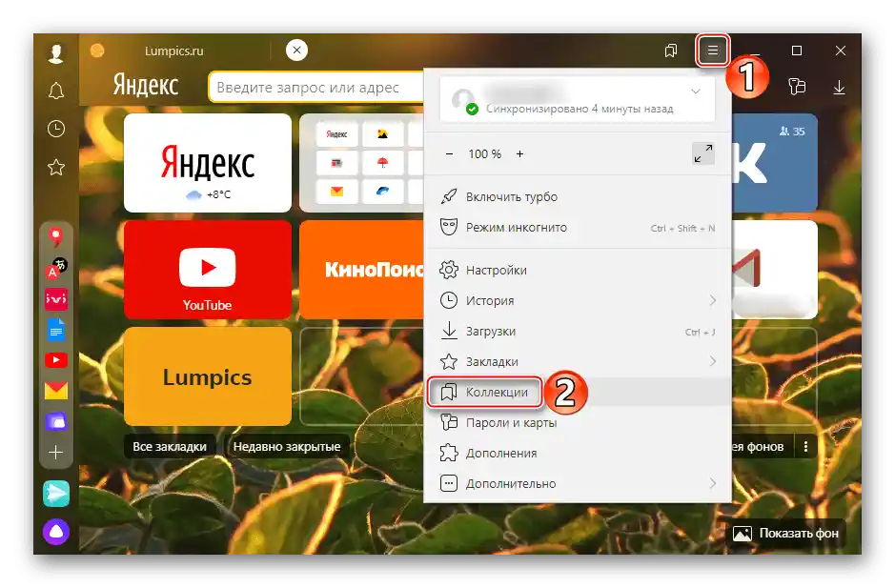Open Yandex Maps pin in sidebar
This screenshot has width=895, height=588.
click(x=56, y=236)
